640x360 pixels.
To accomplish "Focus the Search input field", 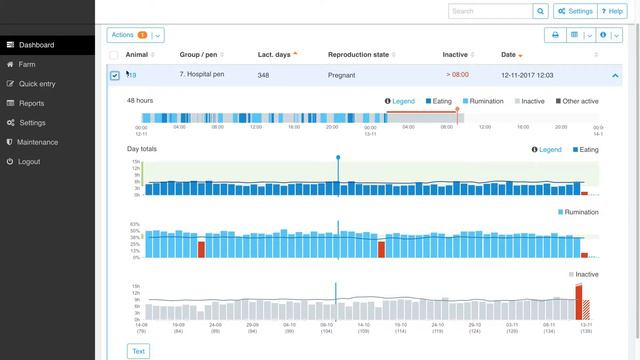I will 490,11.
